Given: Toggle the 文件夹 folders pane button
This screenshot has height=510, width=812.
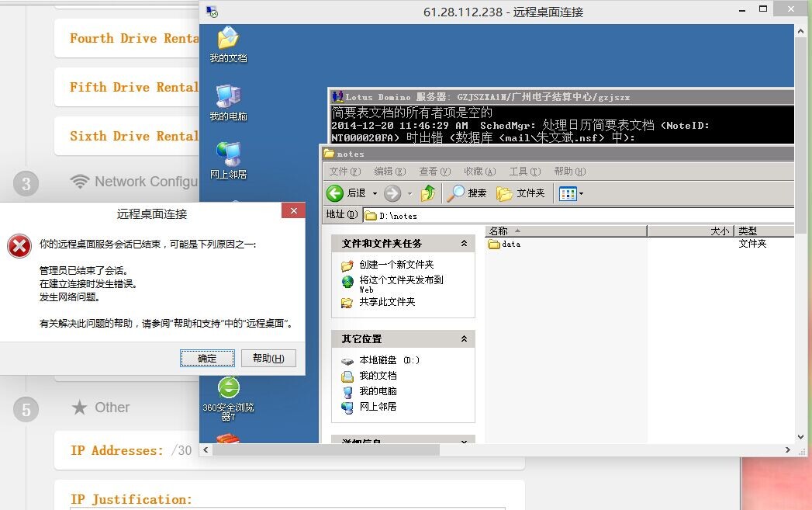Looking at the screenshot, I should pyautogui.click(x=520, y=193).
